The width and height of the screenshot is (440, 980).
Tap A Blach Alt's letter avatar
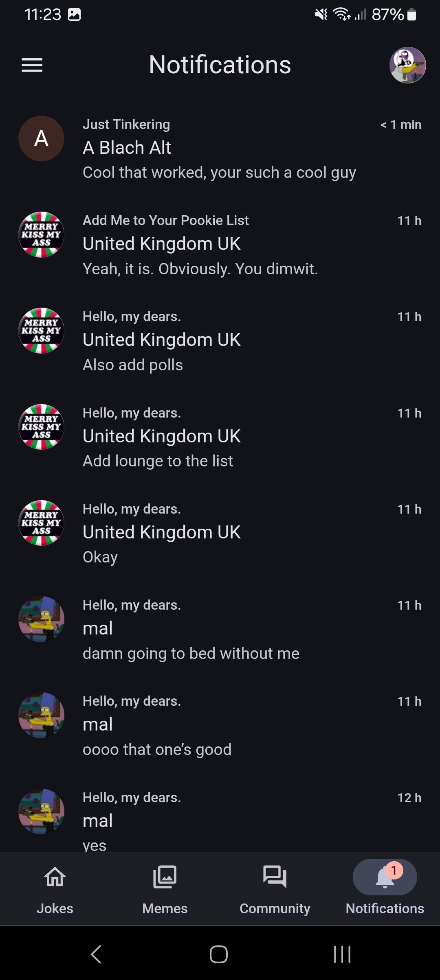tap(41, 138)
